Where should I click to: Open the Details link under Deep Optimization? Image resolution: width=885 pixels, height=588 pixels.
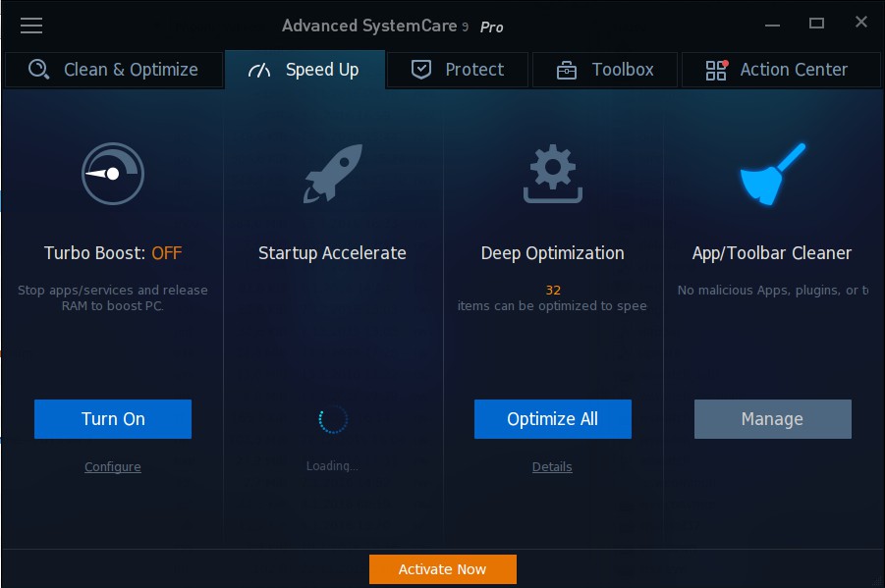coord(552,466)
